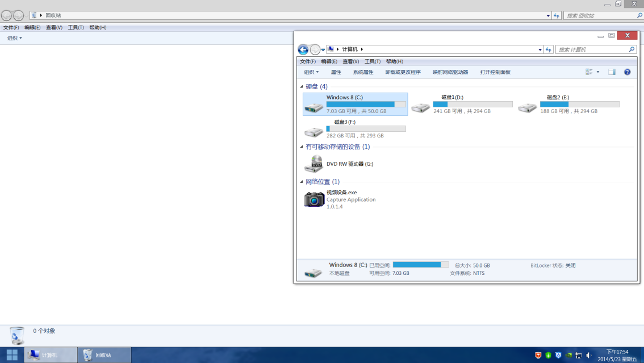The height and width of the screenshot is (363, 644).
Task: Click the change view icon in the 计算机 toolbar
Action: point(589,72)
